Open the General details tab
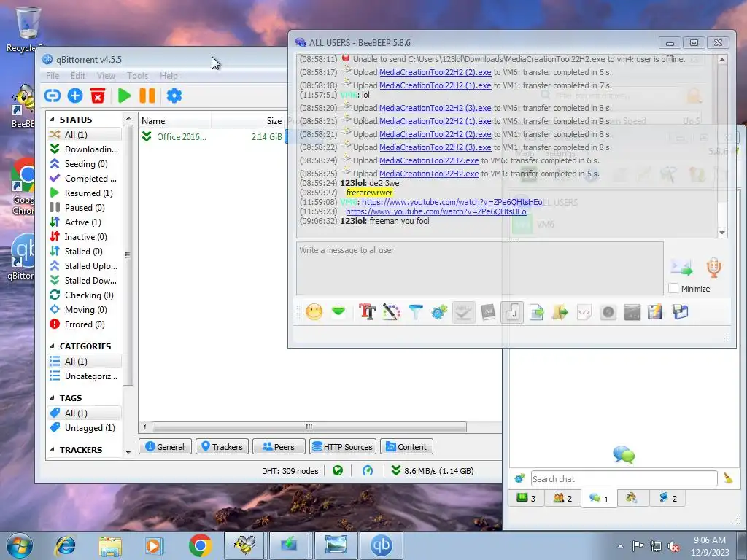Screen dimensions: 747x560 point(165,447)
